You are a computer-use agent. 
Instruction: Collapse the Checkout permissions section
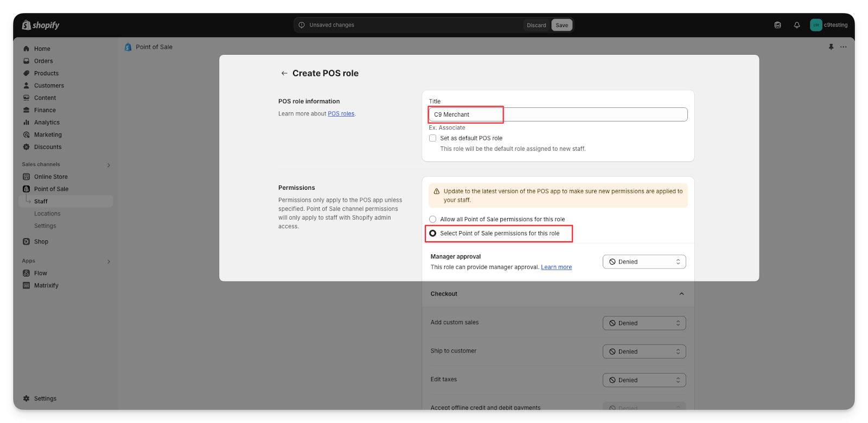pyautogui.click(x=681, y=294)
